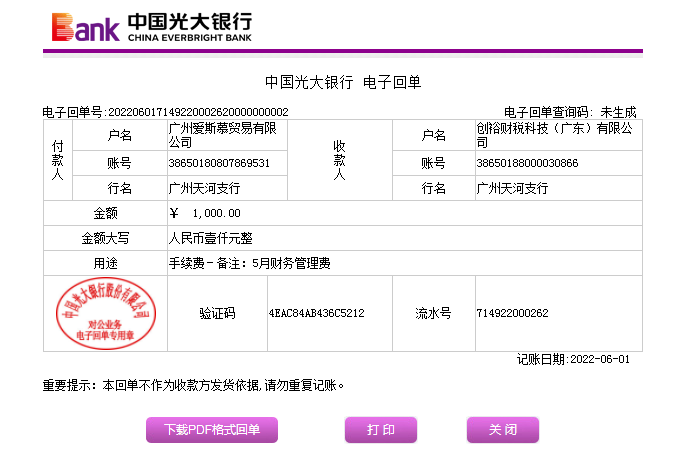Select the payee account number 38650188000030866
Viewport: 697px width, 458px height.
tap(527, 163)
